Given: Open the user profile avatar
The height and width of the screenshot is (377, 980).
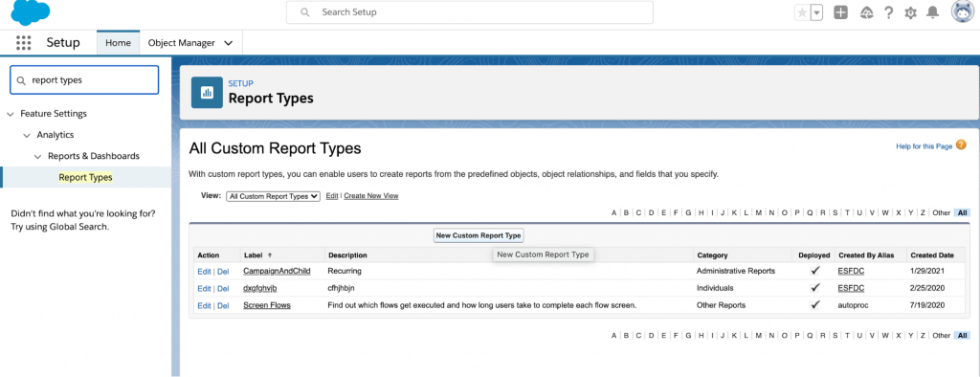Looking at the screenshot, I should pyautogui.click(x=963, y=11).
